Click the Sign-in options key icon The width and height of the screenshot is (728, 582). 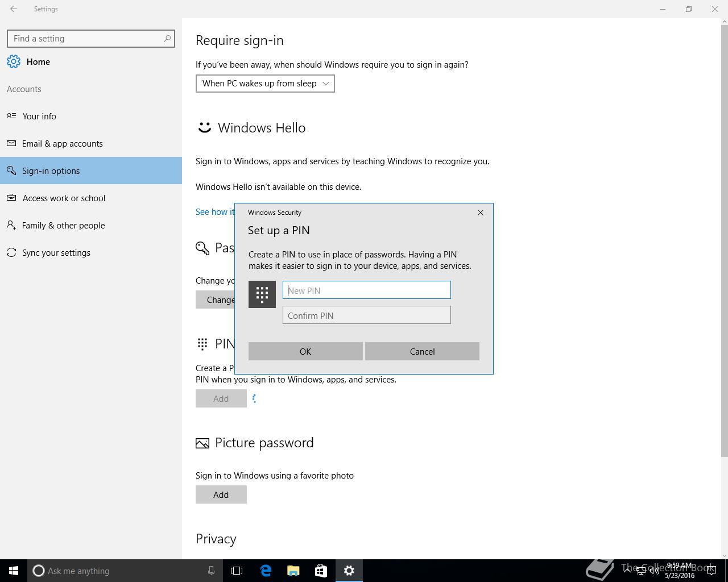tap(11, 171)
